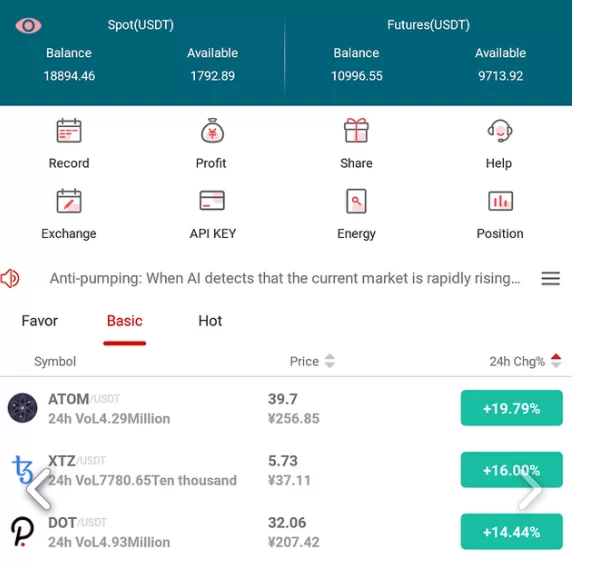Open the DOT/USDT pair name
The width and height of the screenshot is (606, 564).
coord(77,523)
